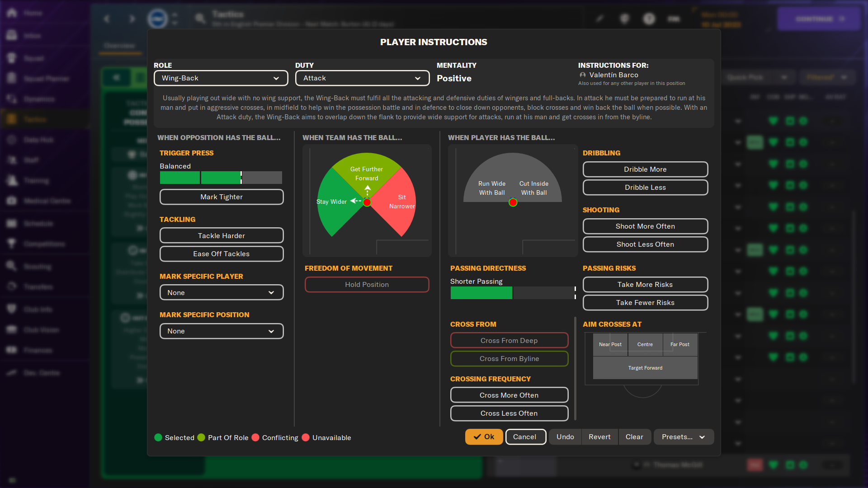Aim crosses at Target Forward
This screenshot has width=868, height=488.
(x=645, y=368)
